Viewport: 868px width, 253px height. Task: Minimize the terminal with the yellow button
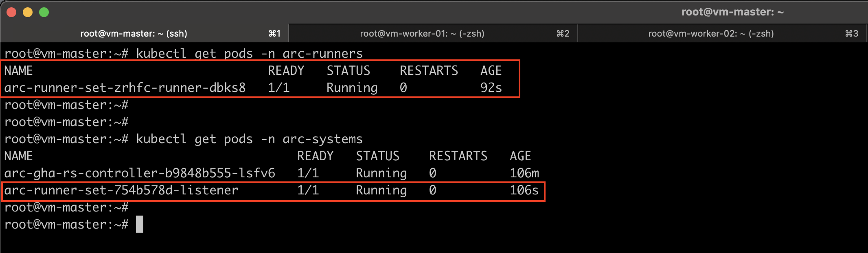click(x=28, y=12)
